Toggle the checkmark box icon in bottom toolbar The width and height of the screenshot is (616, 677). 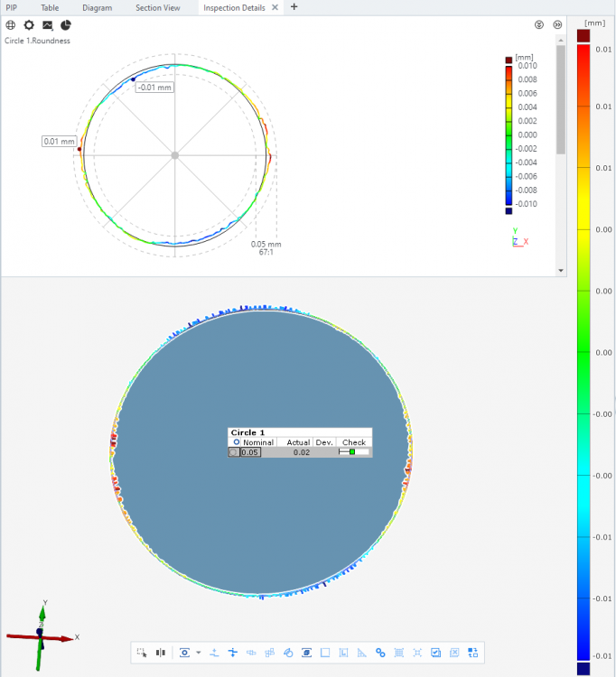(x=435, y=653)
